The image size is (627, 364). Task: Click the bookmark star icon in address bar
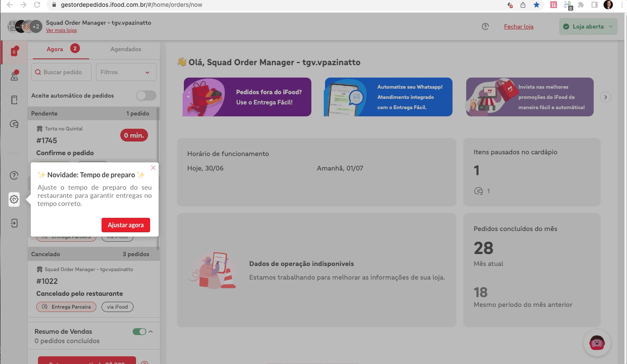click(x=537, y=5)
